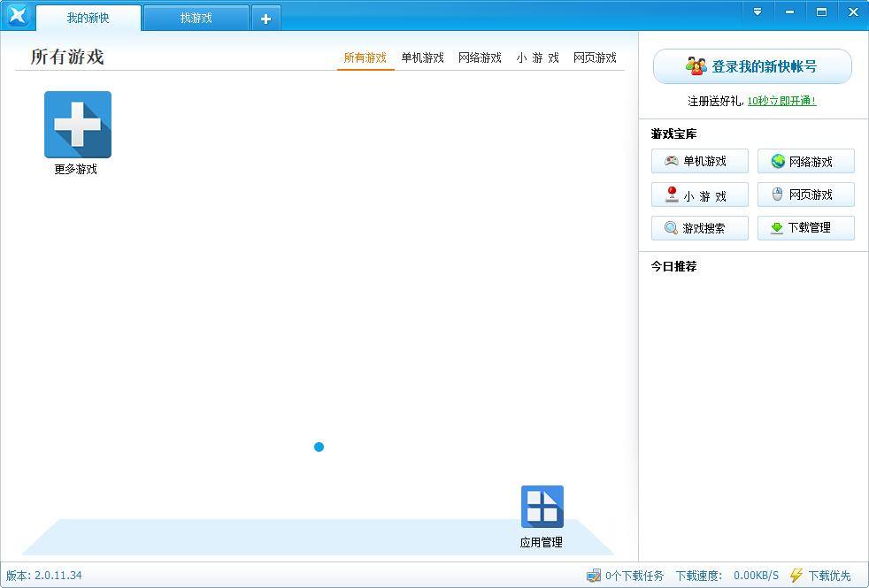Open 下载管理 via the green download icon
The image size is (869, 588).
point(778,228)
